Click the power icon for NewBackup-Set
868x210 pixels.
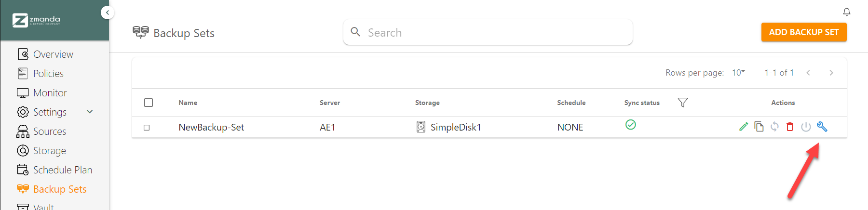click(806, 127)
